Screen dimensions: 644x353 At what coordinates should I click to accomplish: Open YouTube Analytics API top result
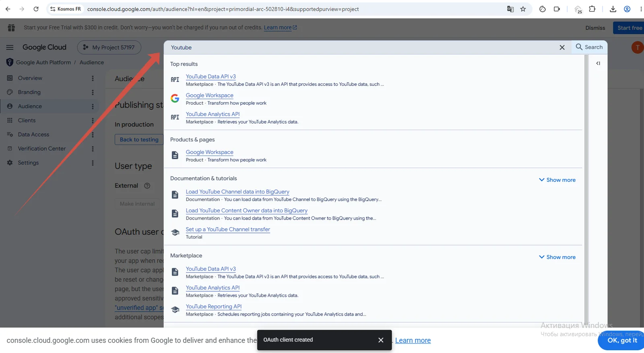click(x=213, y=114)
